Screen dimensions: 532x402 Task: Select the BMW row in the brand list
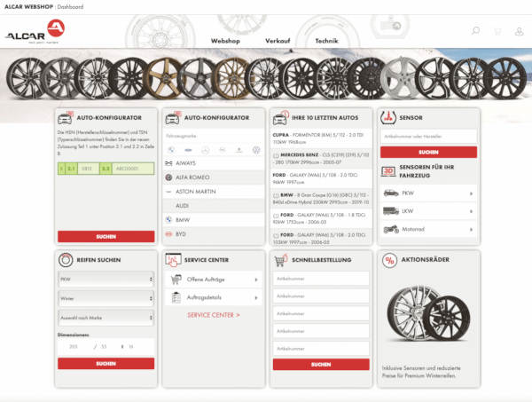click(214, 220)
